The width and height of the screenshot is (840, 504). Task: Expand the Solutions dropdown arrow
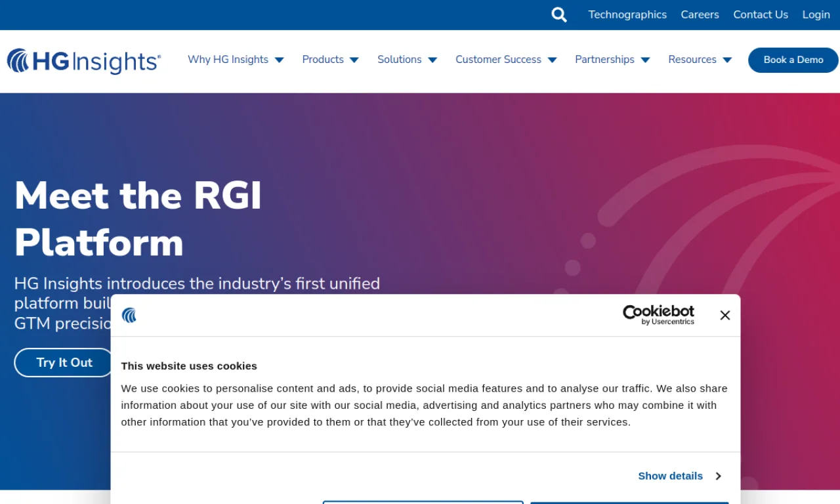point(432,60)
